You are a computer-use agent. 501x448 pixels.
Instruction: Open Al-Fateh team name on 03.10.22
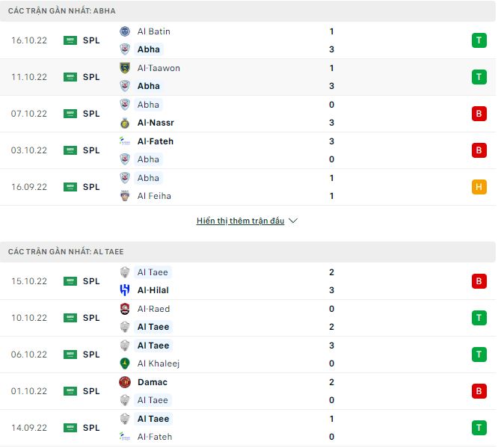[156, 141]
